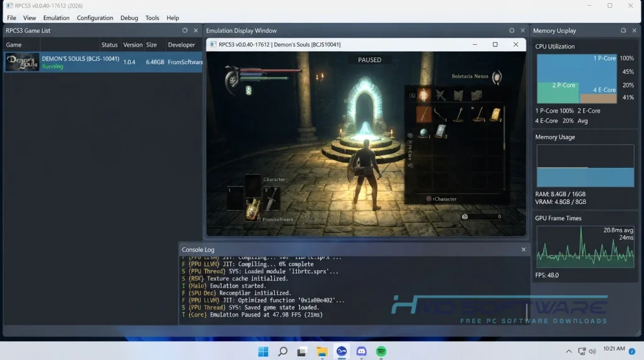Click the Memory Usage graph
Viewport: 644px width, 360px height.
(586, 166)
